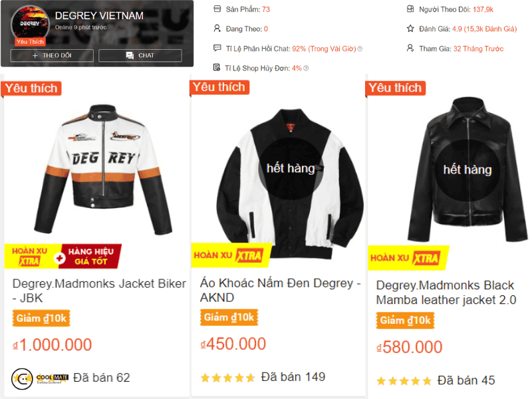Click Giảm ₫10k voucher on Jacket Biker

(x=41, y=319)
